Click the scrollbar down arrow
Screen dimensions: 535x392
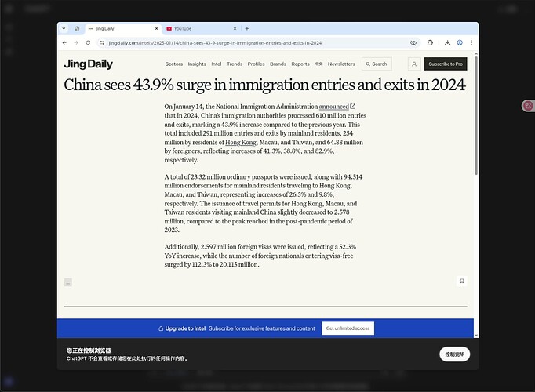(x=476, y=336)
